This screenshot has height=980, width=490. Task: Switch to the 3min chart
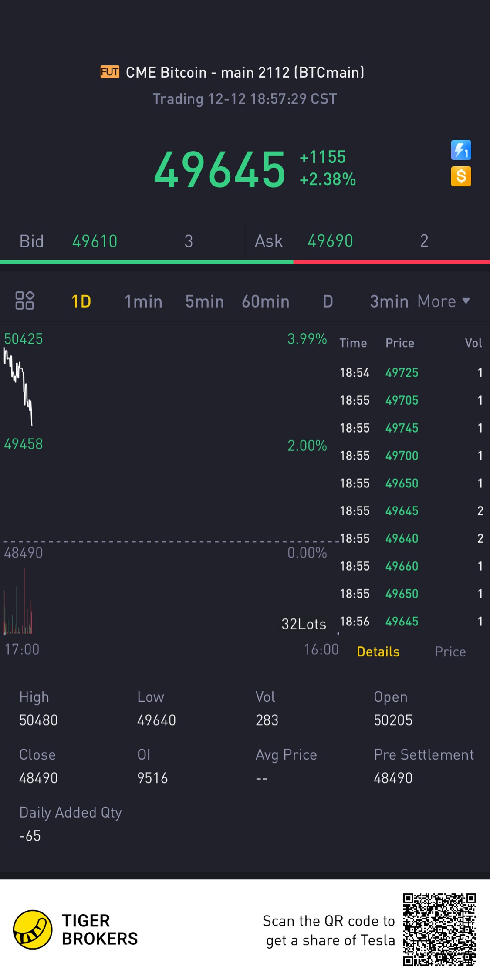389,301
